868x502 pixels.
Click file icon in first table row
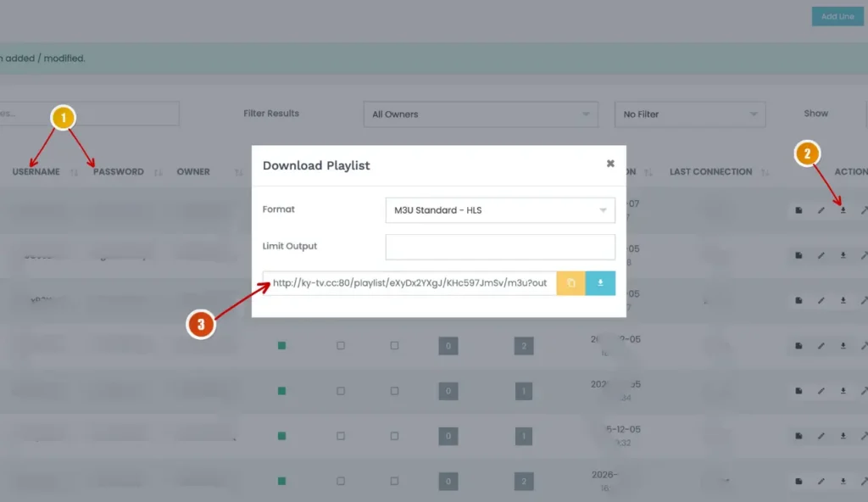[798, 210]
